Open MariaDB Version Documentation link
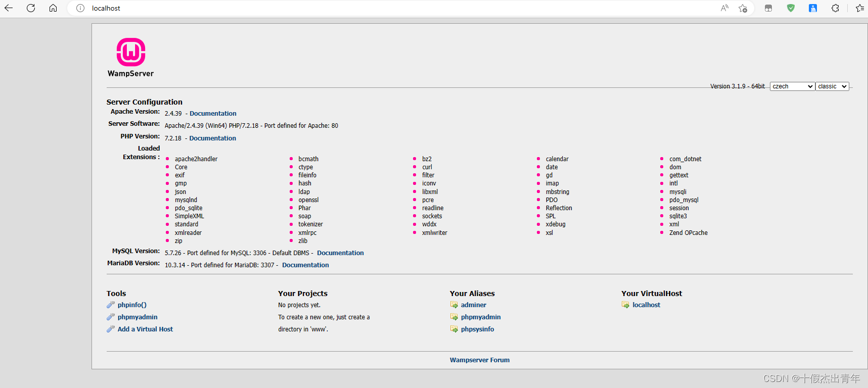868x388 pixels. (x=305, y=265)
